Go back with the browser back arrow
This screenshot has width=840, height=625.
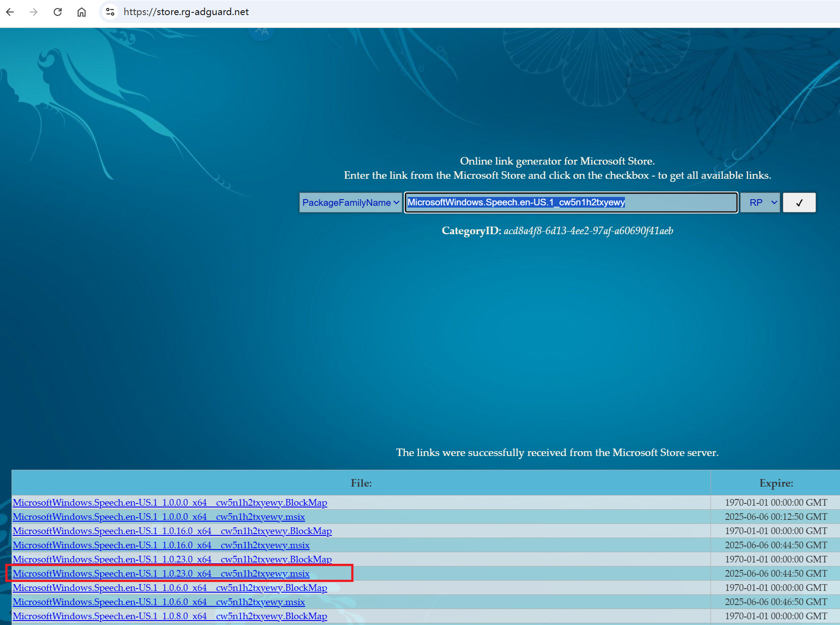click(x=10, y=12)
